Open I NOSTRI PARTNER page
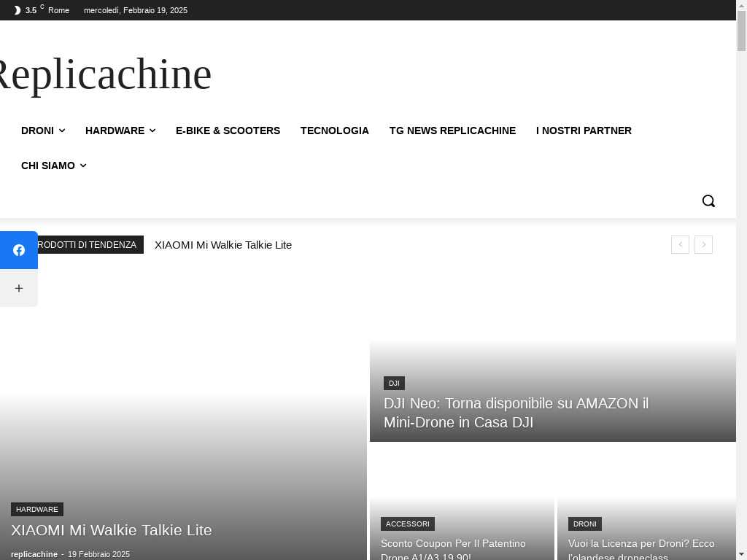The image size is (747, 560). tap(584, 131)
